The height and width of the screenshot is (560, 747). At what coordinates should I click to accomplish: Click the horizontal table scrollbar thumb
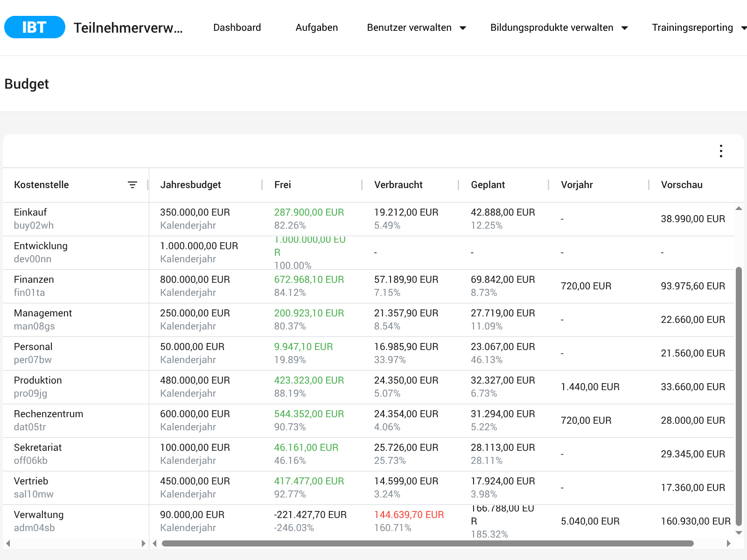coord(427,543)
